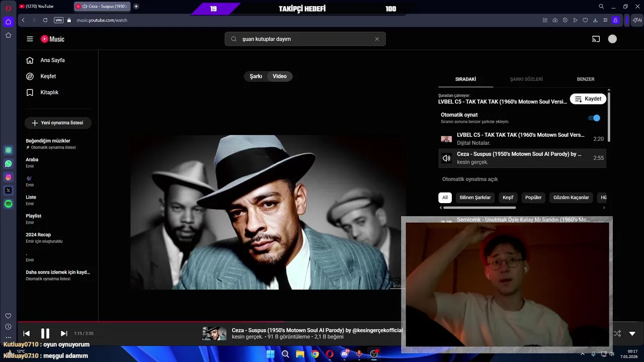
Task: Click the search field with şuan kutuplar dayım
Action: pos(305,39)
